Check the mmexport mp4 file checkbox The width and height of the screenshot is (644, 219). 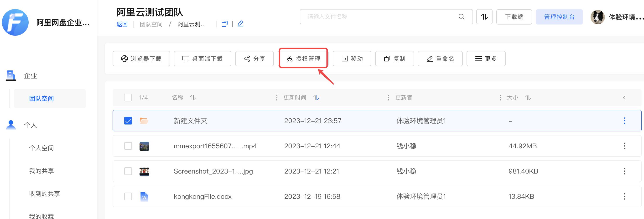pos(128,146)
